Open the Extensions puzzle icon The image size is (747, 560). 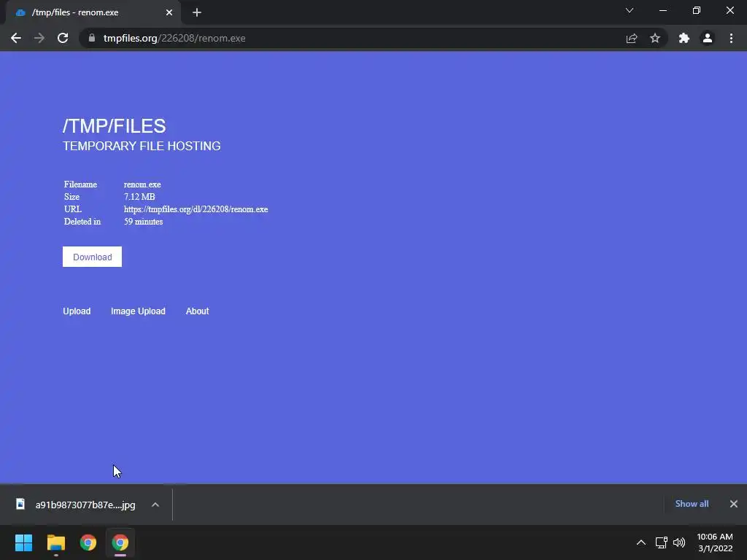[x=684, y=38]
